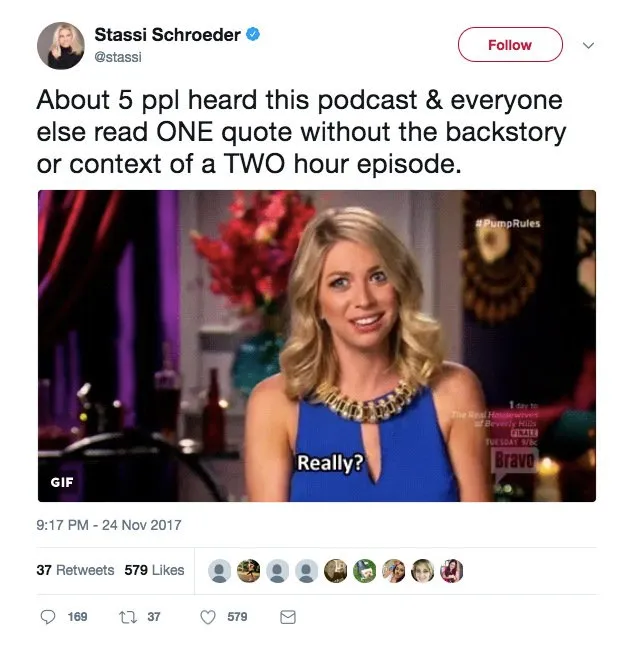Open the @stassi handle link
The height and width of the screenshot is (648, 631).
tap(118, 57)
